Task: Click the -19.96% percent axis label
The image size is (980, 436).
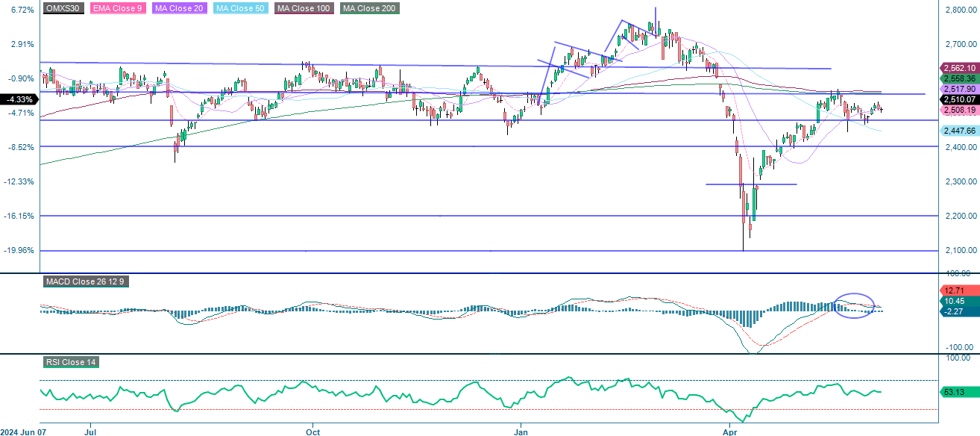Action: pyautogui.click(x=18, y=250)
